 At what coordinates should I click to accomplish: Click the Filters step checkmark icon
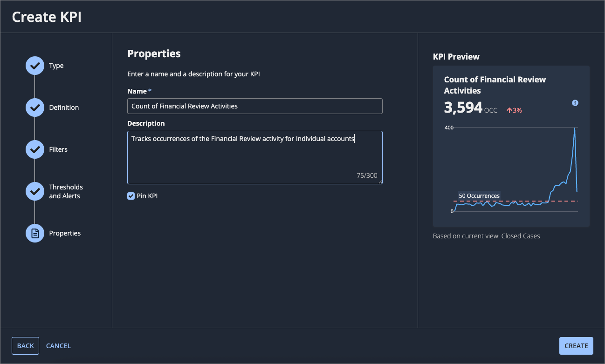(34, 149)
